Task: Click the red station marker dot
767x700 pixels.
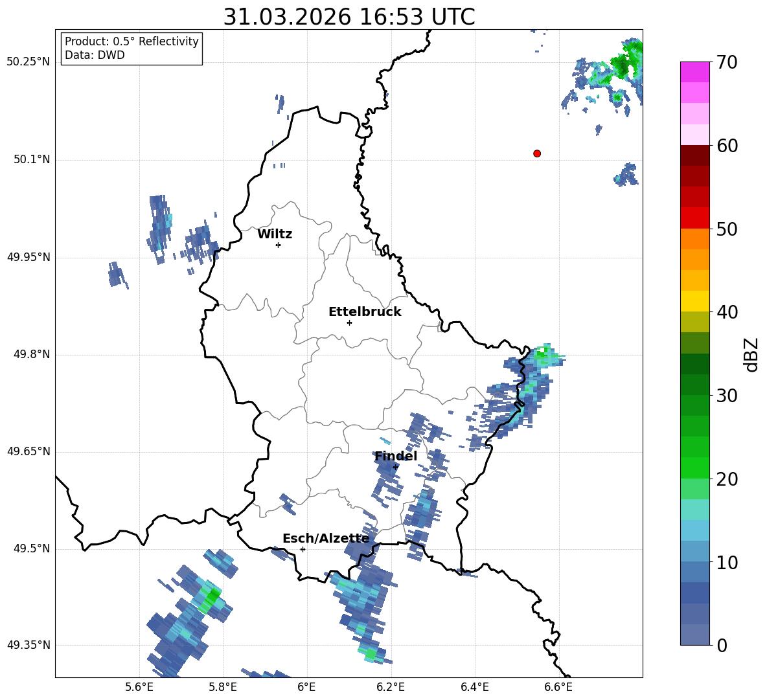Action: pos(537,153)
